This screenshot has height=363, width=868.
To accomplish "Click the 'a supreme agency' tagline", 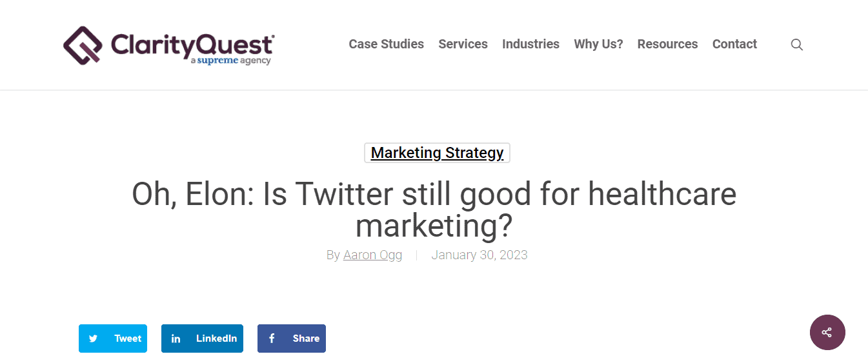I will [x=230, y=61].
